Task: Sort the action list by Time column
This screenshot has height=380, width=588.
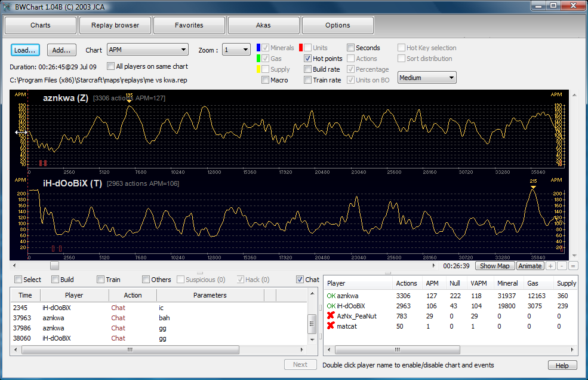Action: click(x=25, y=295)
